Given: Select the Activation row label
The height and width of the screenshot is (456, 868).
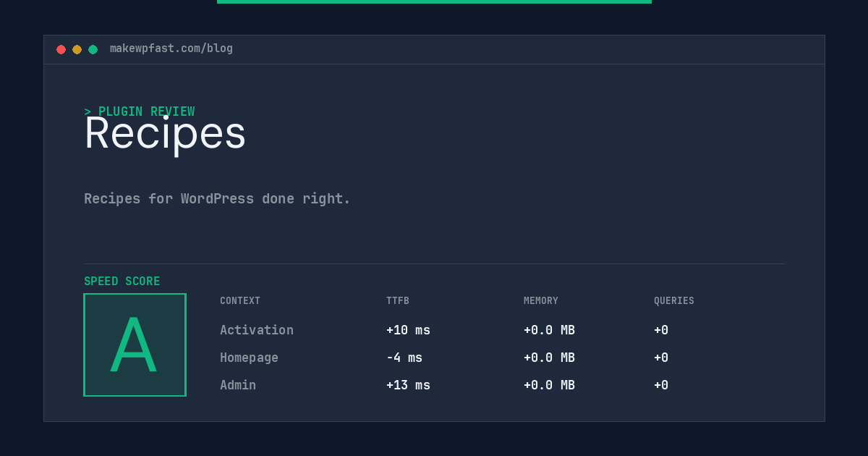Looking at the screenshot, I should tap(257, 330).
